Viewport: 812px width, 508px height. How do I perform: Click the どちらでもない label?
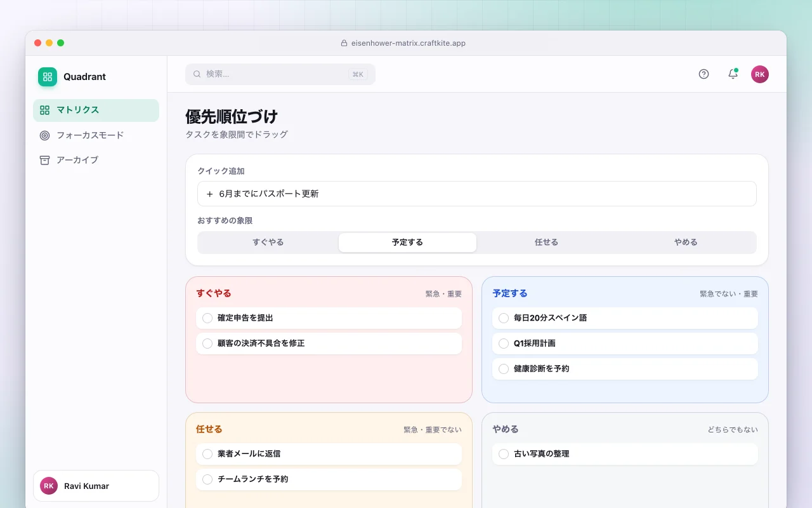tap(733, 430)
